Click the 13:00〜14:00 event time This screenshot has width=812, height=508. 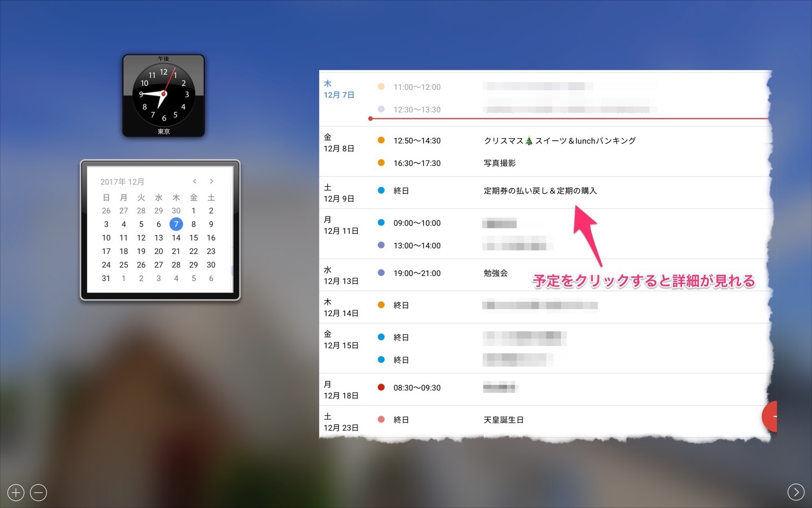tap(417, 245)
